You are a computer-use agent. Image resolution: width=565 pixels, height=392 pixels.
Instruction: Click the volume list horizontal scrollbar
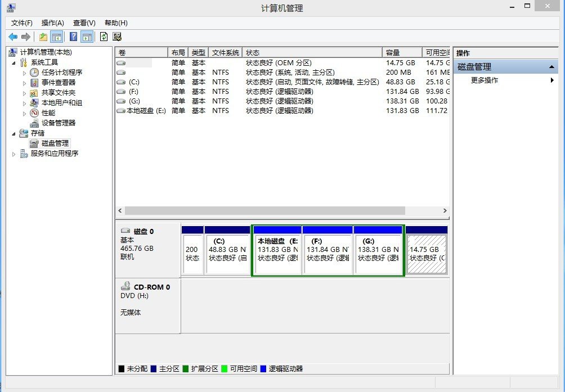pyautogui.click(x=264, y=210)
